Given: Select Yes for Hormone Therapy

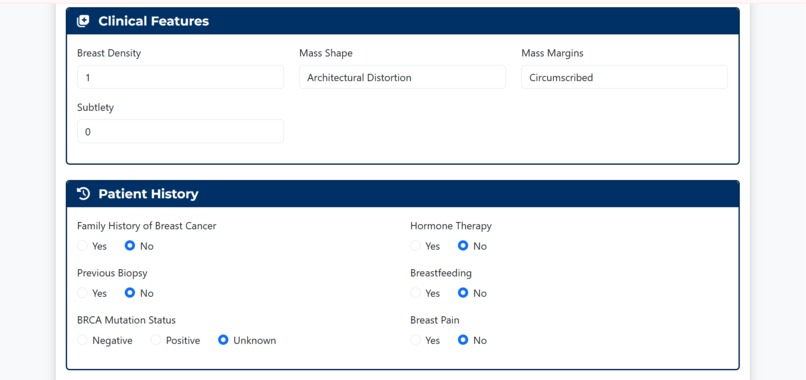Looking at the screenshot, I should tap(415, 246).
